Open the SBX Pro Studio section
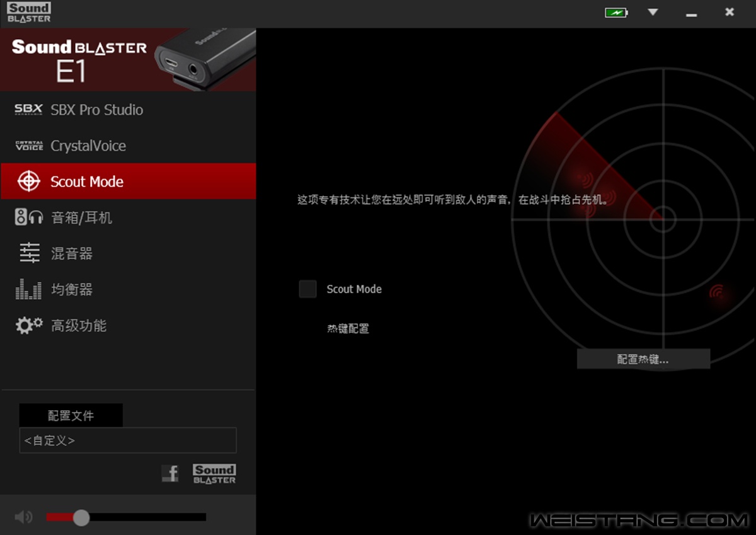 (128, 110)
